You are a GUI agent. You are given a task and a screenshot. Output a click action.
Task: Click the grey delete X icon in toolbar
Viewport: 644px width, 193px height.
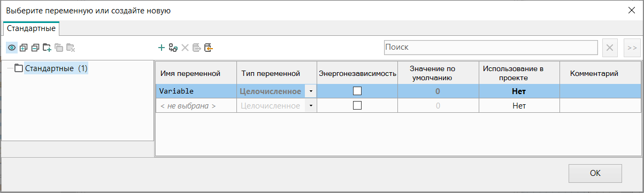(x=185, y=48)
